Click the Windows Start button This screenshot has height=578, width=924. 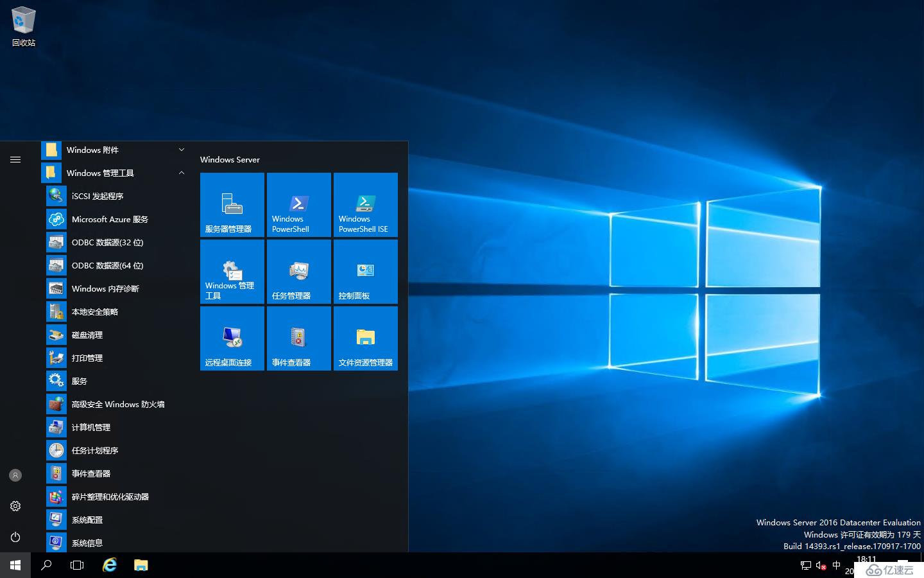coord(15,565)
